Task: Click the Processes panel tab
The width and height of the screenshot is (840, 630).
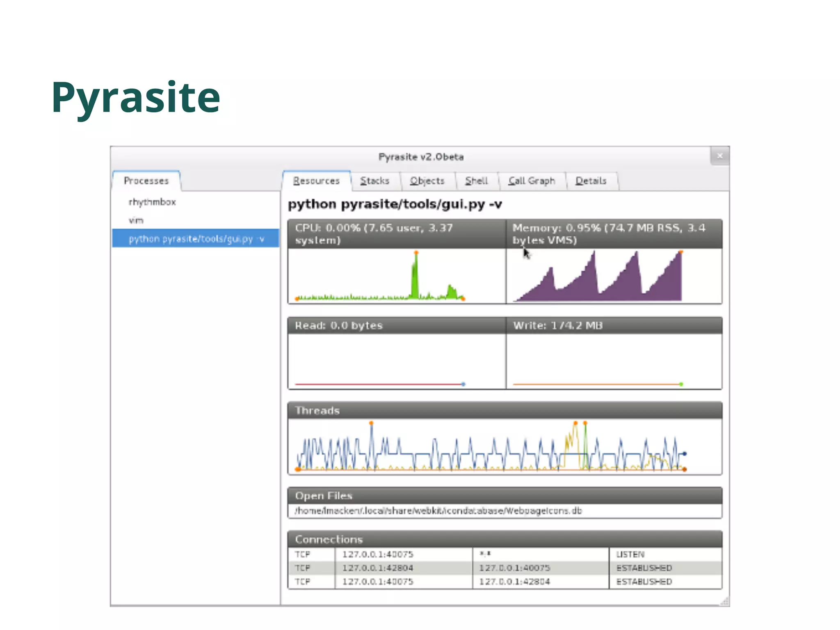Action: coord(146,181)
